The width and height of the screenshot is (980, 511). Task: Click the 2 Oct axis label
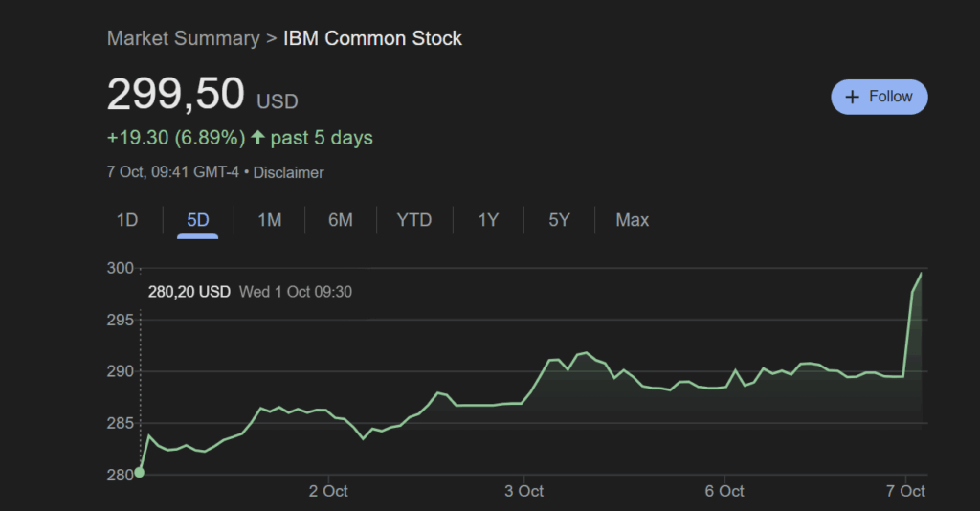[x=327, y=491]
